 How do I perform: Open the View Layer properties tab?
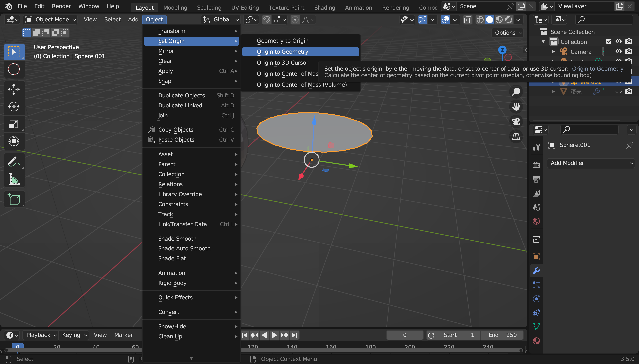pos(536,193)
